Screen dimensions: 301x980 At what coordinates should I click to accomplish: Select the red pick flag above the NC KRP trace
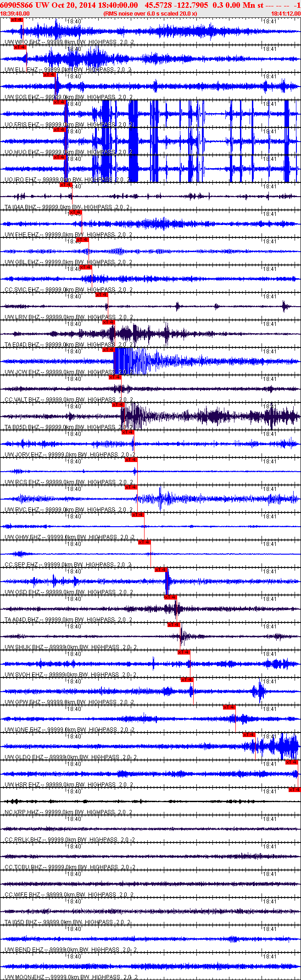pyautogui.click(x=295, y=790)
